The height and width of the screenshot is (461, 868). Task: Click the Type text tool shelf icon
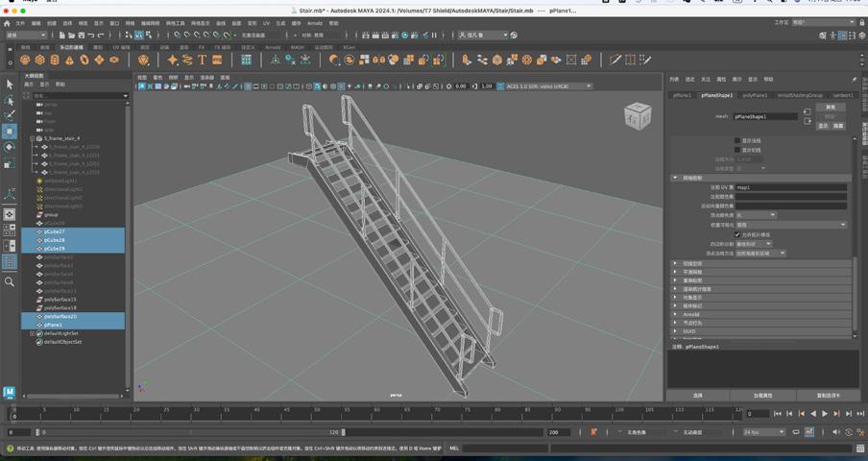tap(202, 60)
